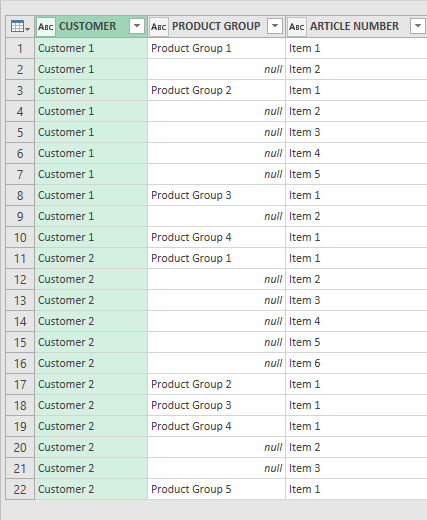Click the Item 6 cell in row 16
This screenshot has height=520, width=427.
(x=356, y=363)
